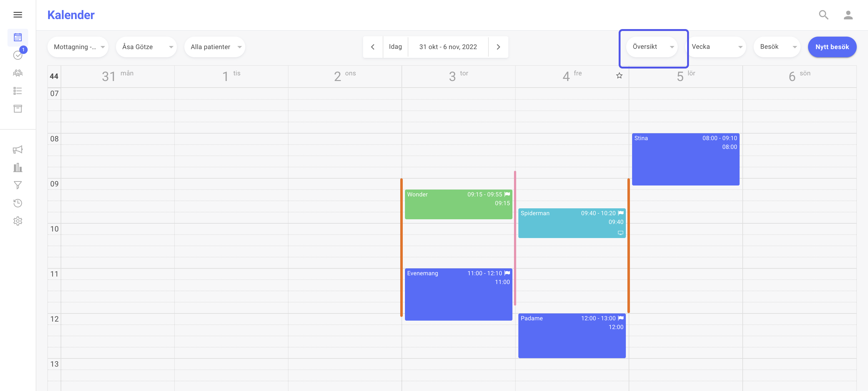Viewport: 868px width, 391px height.
Task: Open the megaphone announcements icon
Action: [17, 150]
